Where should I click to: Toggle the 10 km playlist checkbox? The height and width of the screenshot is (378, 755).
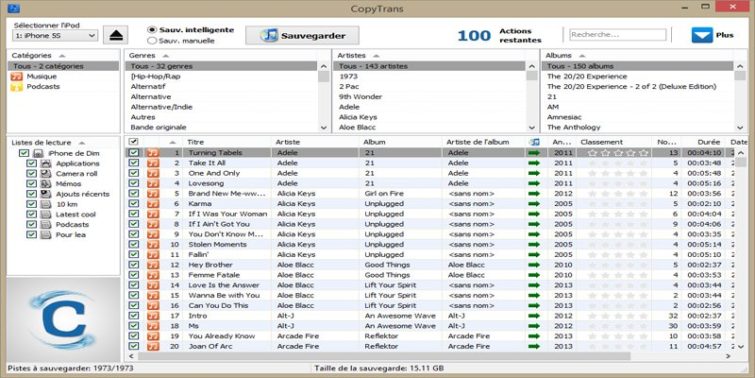click(x=31, y=204)
